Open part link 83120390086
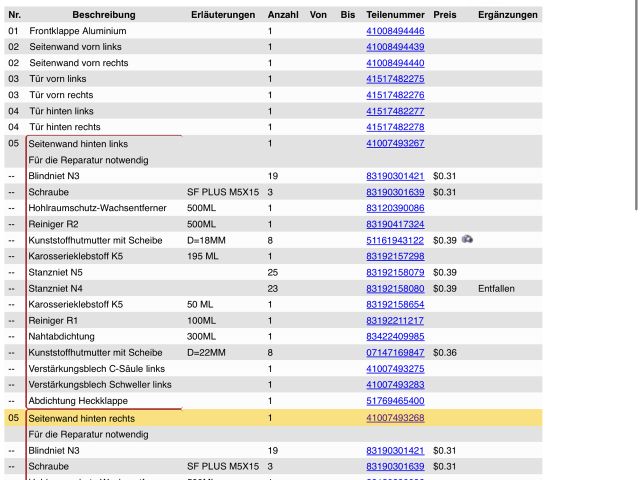 click(x=395, y=208)
